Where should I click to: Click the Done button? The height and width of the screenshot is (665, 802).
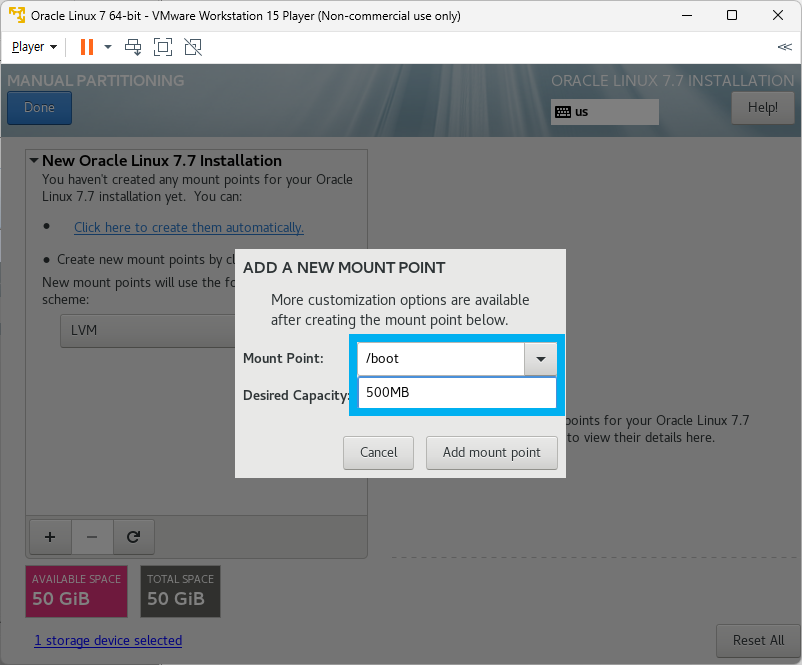pos(39,108)
